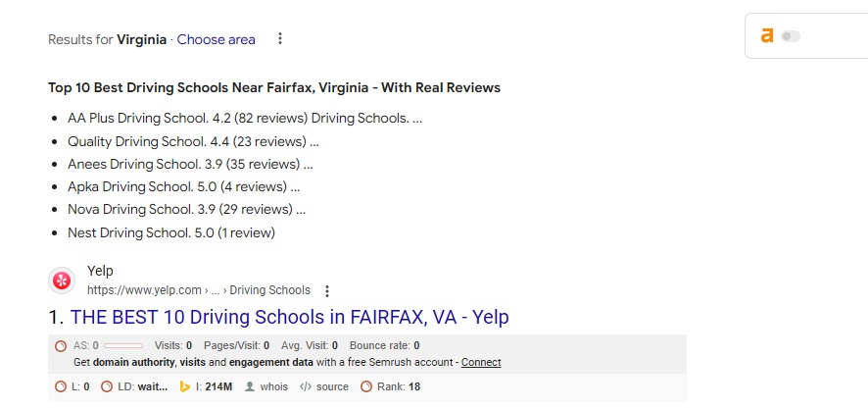The image size is (868, 409).
Task: Click the yelp.com Driving Schools breadcrumb URL
Action: (198, 290)
